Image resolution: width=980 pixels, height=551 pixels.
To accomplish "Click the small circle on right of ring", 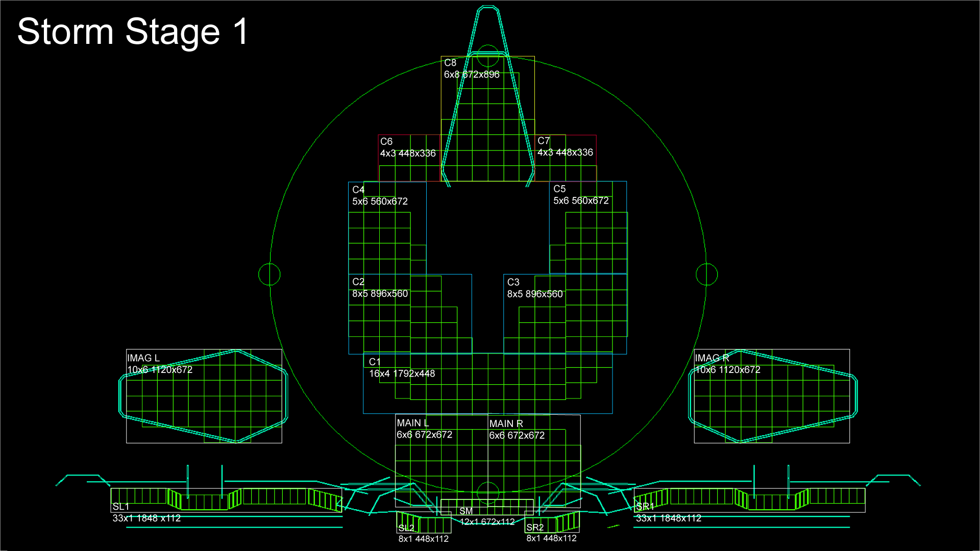I will [x=706, y=274].
